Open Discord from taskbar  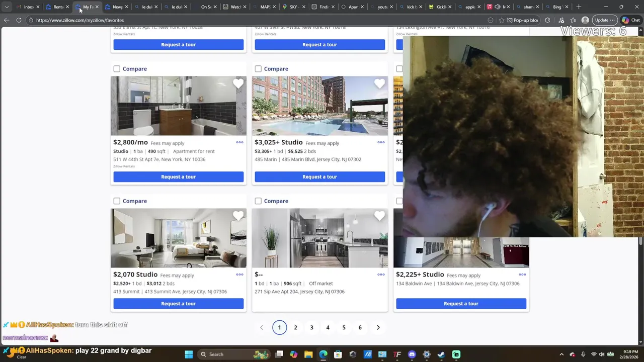[412, 354]
